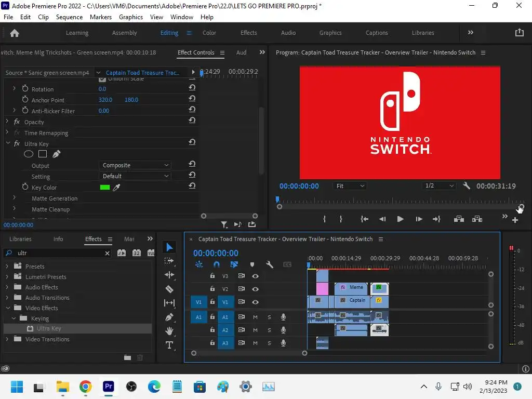
Task: Toggle V3 track output eye
Action: (255, 276)
